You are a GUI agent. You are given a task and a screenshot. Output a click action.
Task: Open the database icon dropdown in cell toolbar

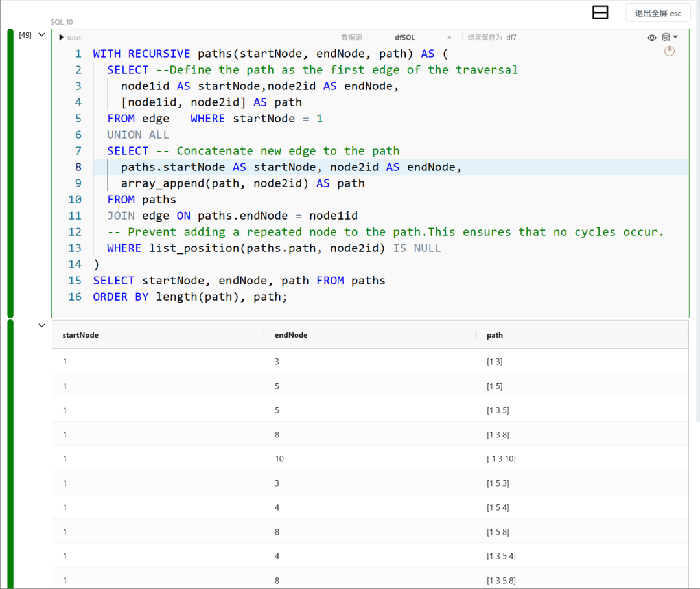point(670,38)
